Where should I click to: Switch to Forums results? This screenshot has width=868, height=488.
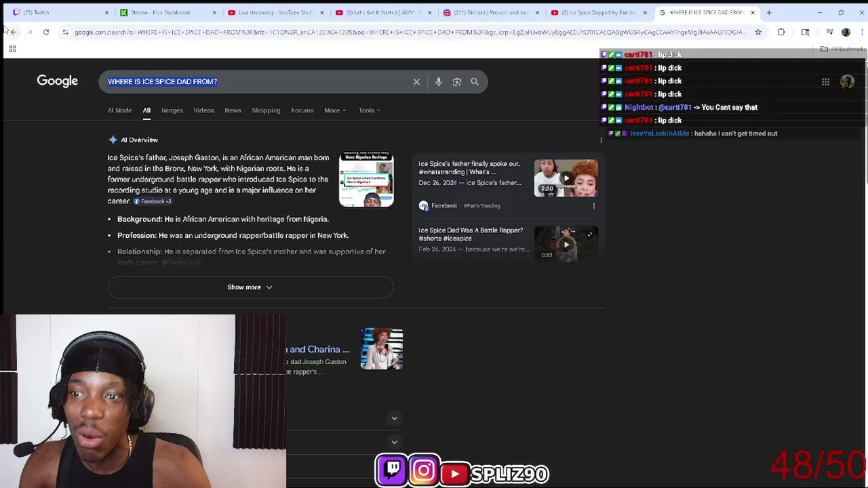point(302,110)
